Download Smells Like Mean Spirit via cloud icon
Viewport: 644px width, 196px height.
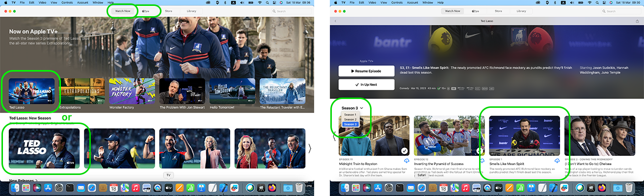557,161
